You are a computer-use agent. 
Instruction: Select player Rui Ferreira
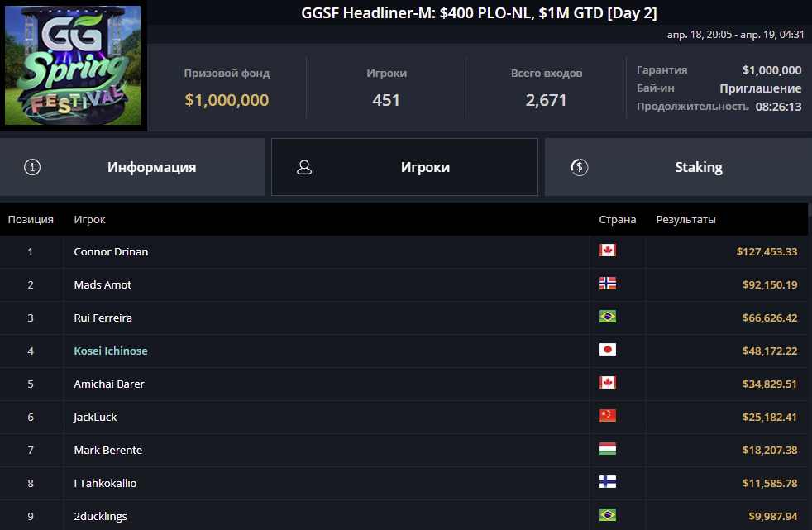103,318
